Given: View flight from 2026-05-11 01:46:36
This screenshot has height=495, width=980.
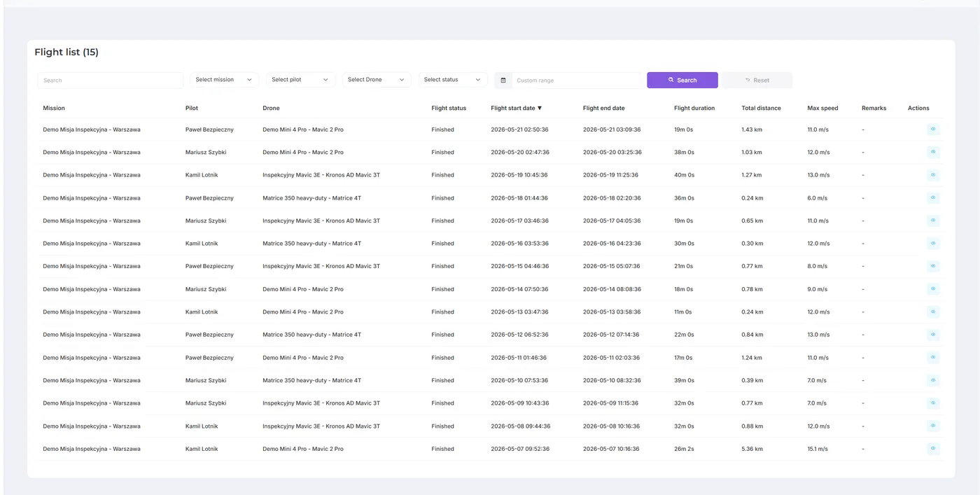Looking at the screenshot, I should (x=933, y=358).
